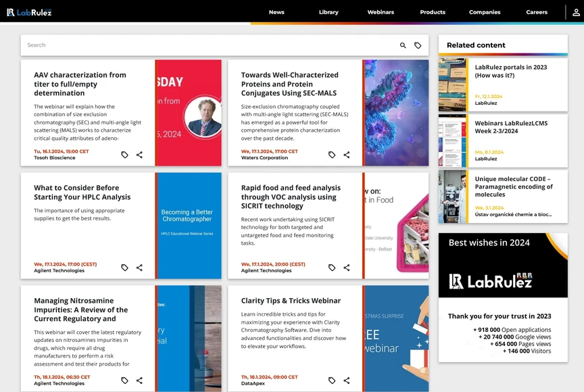Open Webinars LabRulezLCMS Week 2-3/2024 article
The image size is (584, 392).
tap(511, 127)
